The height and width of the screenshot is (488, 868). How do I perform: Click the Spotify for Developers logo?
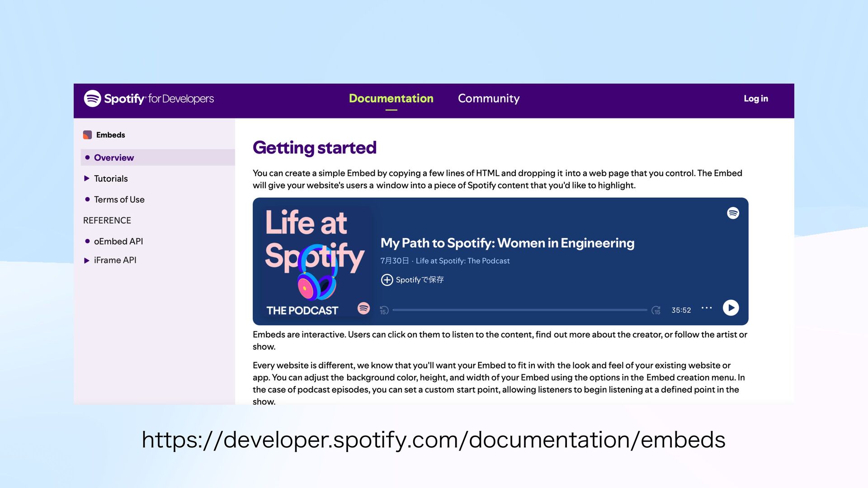pyautogui.click(x=149, y=99)
